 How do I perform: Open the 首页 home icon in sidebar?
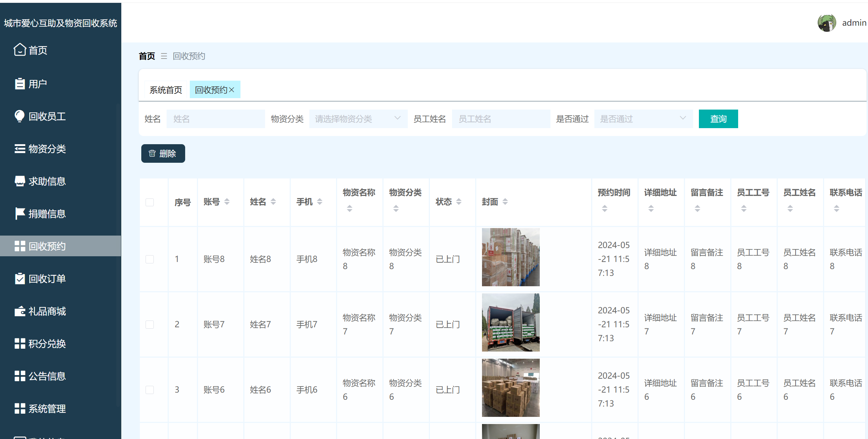click(20, 50)
